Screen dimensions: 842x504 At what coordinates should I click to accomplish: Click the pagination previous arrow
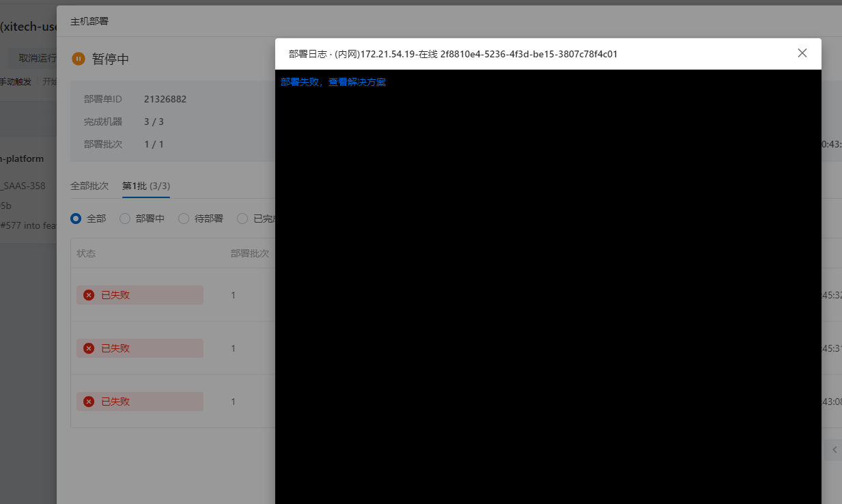tap(834, 449)
